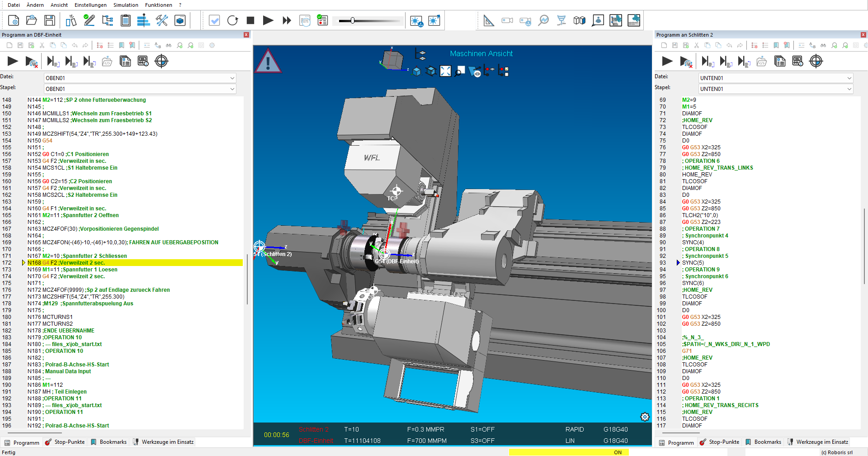Open the right Werkzeuge im Einsatz tab
The image size is (868, 456).
pyautogui.click(x=818, y=442)
